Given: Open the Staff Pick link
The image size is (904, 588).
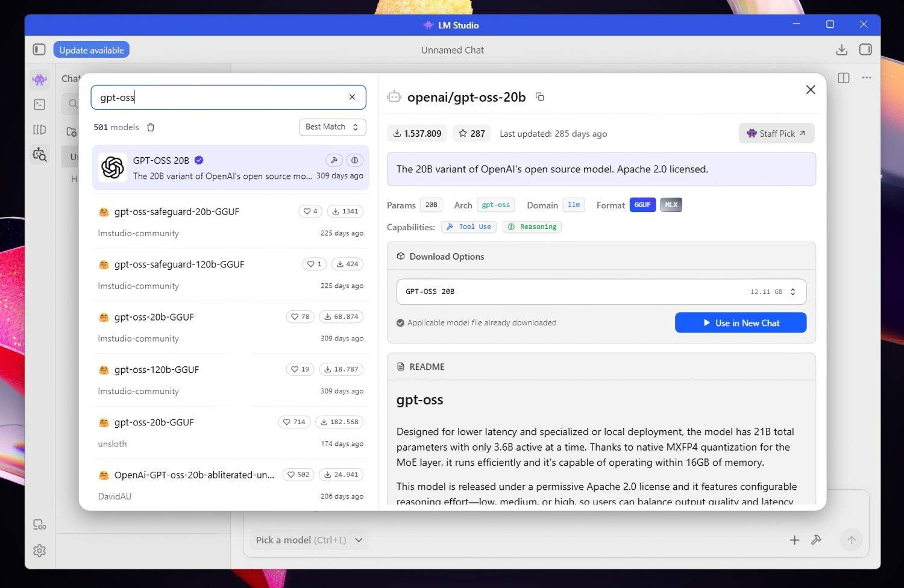Looking at the screenshot, I should click(x=776, y=133).
